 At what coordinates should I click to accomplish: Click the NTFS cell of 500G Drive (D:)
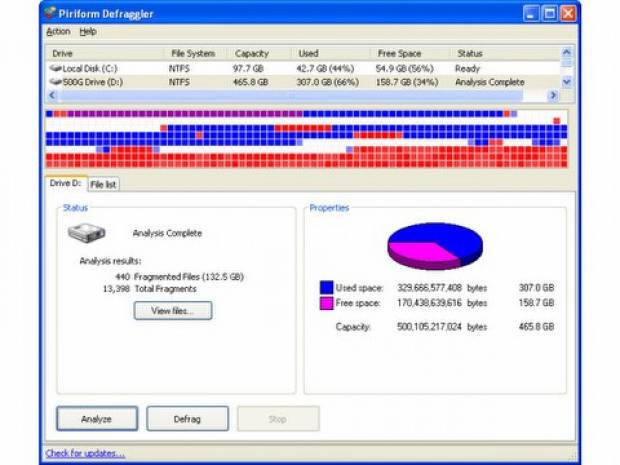tap(179, 82)
